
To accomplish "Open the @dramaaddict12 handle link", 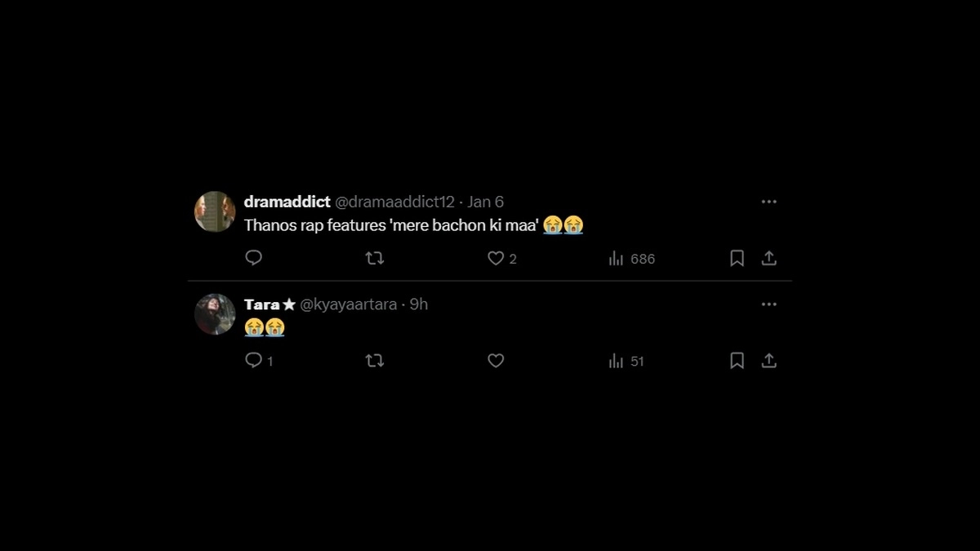I will click(x=394, y=202).
